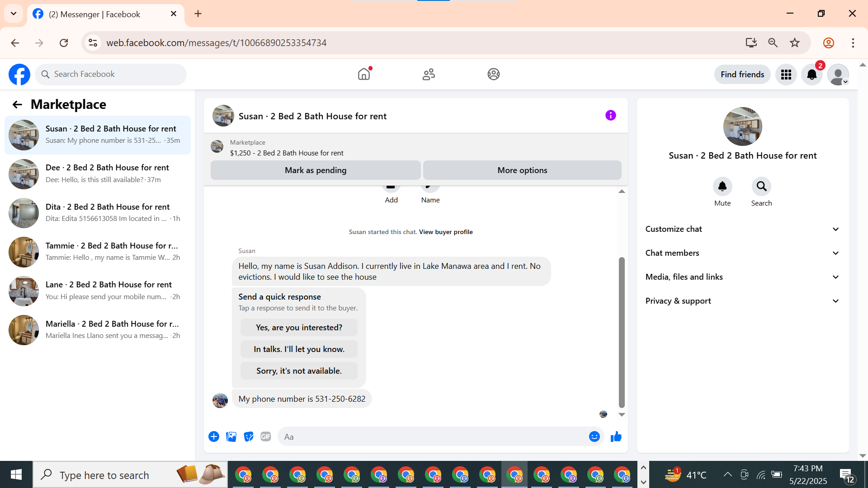Go to the Home feed icon
Screen dimensions: 868x488
click(364, 74)
